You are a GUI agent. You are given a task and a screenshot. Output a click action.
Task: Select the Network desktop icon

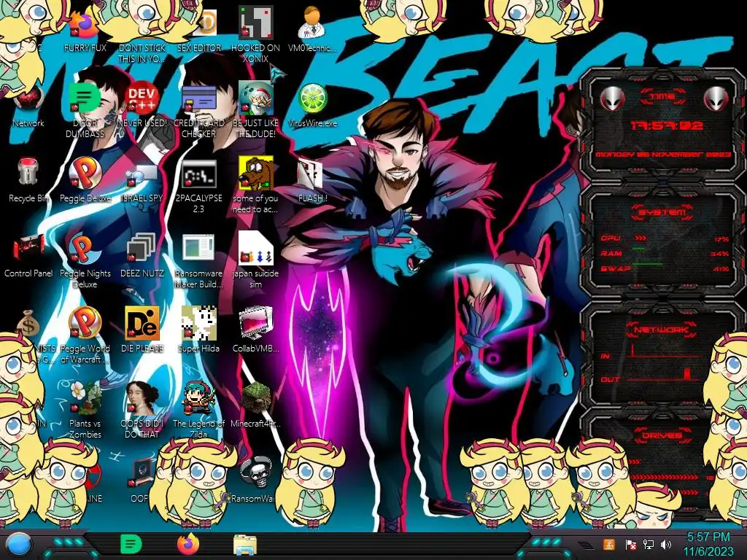[x=28, y=98]
